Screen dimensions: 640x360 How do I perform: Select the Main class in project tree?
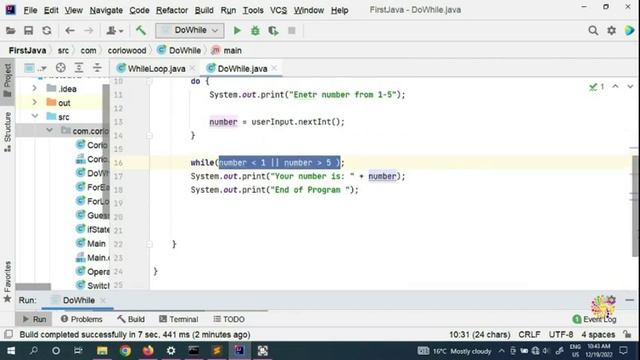pyautogui.click(x=91, y=244)
